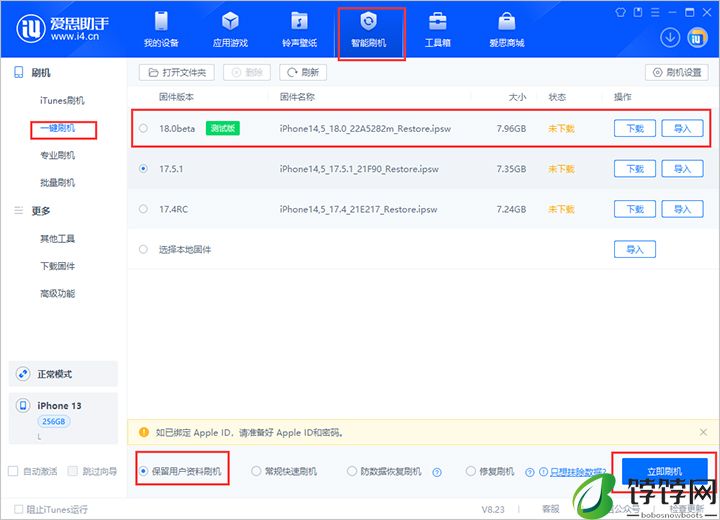Click the shirt skin icon in title bar
720x520 pixels.
point(620,12)
